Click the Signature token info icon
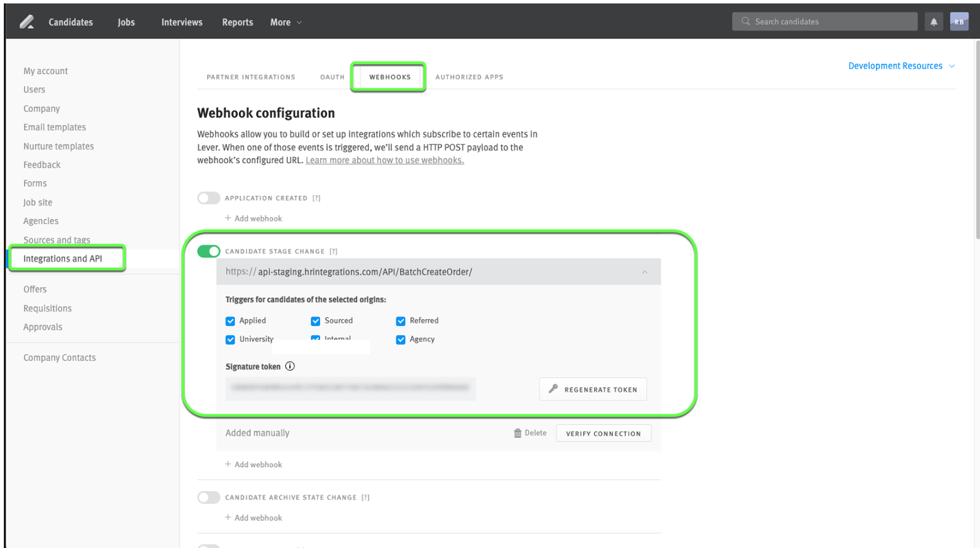 289,366
